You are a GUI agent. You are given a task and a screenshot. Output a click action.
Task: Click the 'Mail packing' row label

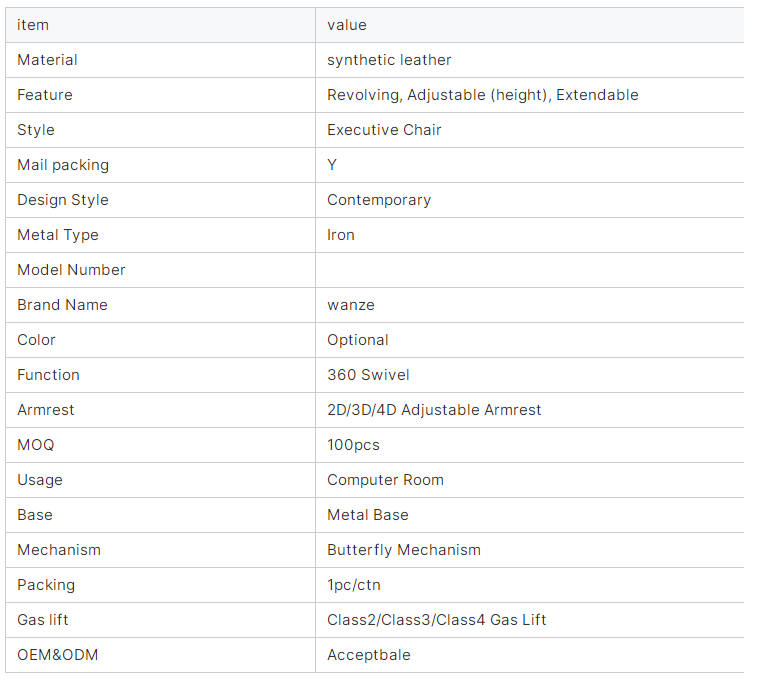click(63, 165)
